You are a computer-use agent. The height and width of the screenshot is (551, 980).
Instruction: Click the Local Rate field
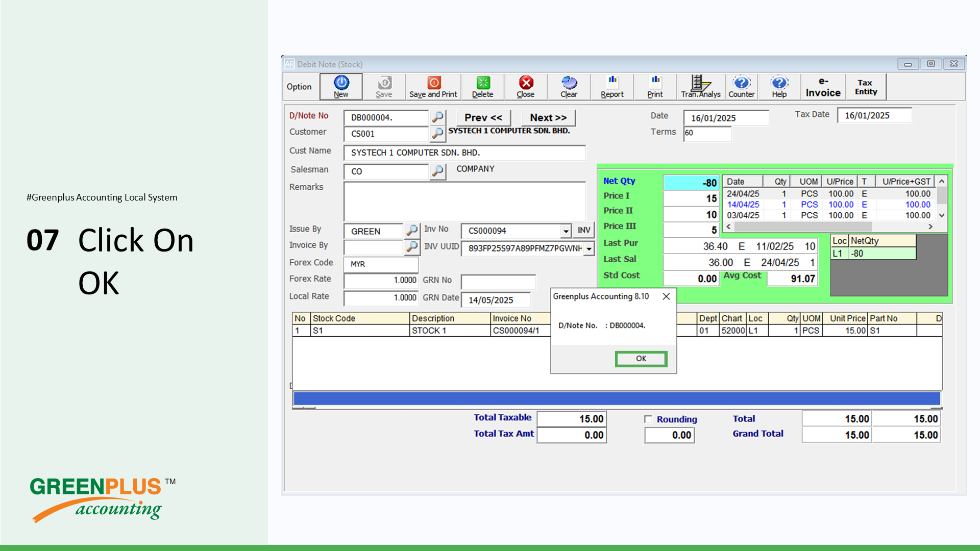[381, 297]
